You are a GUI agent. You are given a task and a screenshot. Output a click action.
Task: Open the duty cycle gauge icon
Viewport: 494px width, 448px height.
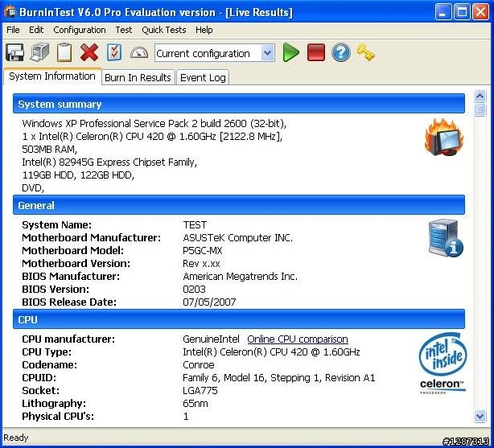(139, 53)
